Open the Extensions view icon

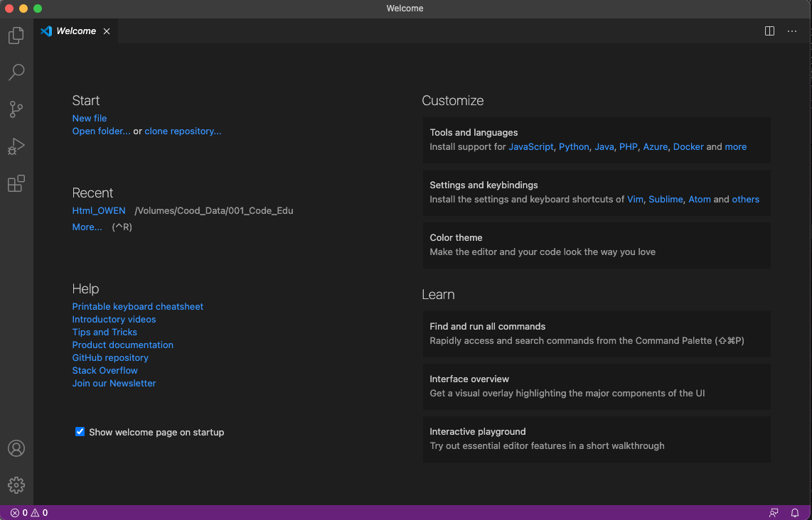(x=16, y=184)
